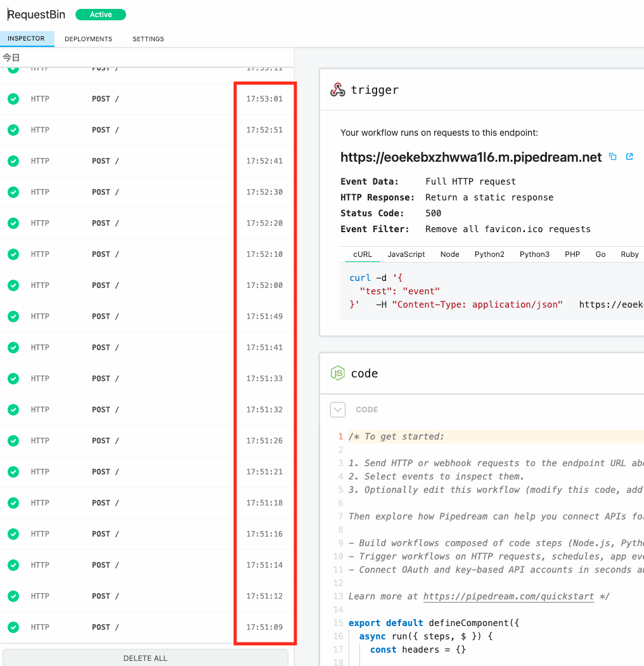
Task: Click the green check icon at 17:52:51
Action: tap(13, 130)
